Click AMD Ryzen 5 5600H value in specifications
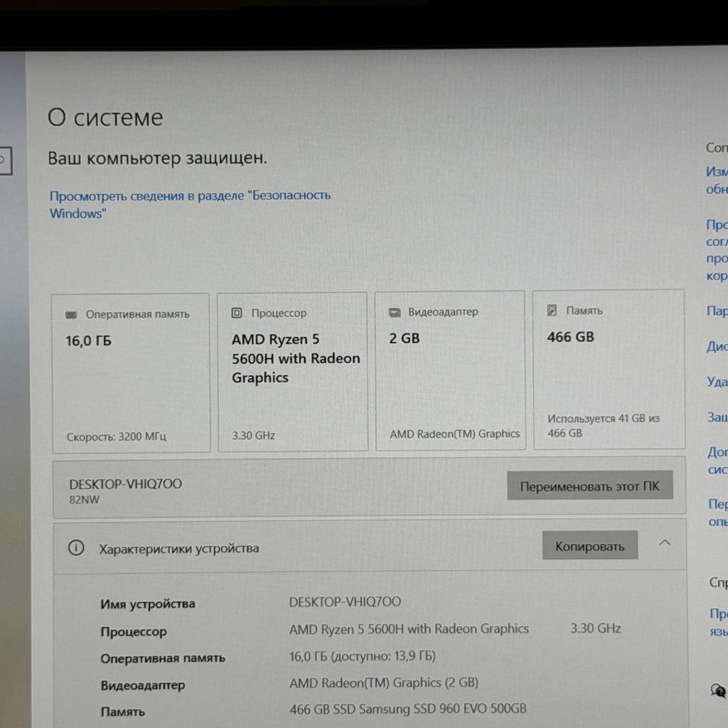The image size is (728, 728). (x=409, y=629)
